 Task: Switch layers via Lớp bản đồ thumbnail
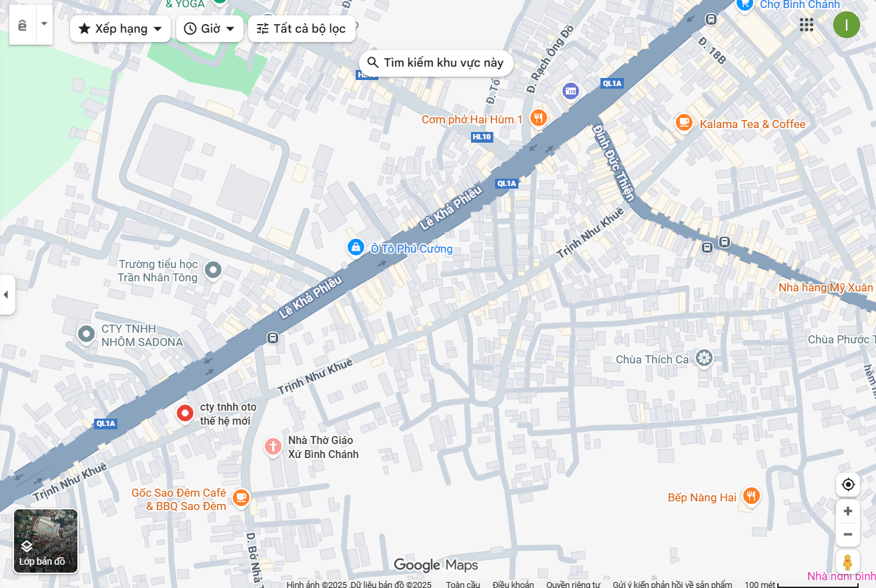click(x=46, y=541)
